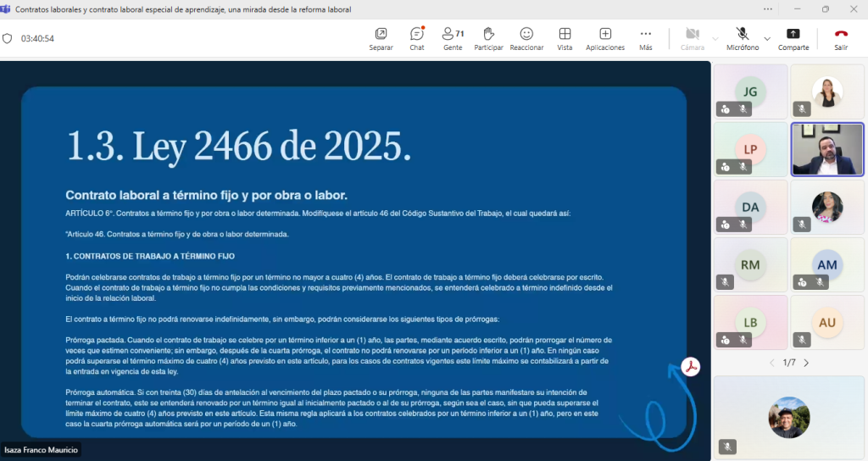Select the active speaker video thumbnail
This screenshot has height=461, width=868.
coord(826,149)
